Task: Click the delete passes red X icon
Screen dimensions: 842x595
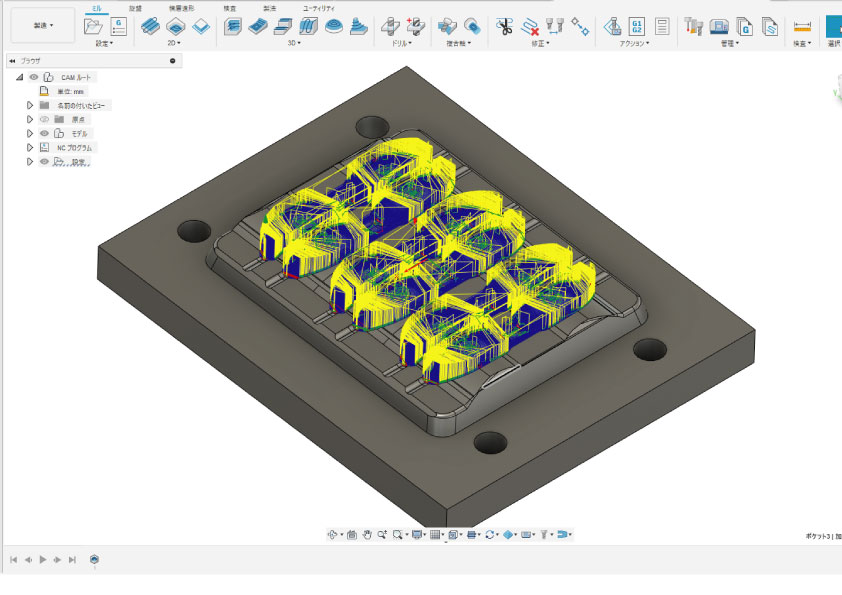Action: point(530,26)
